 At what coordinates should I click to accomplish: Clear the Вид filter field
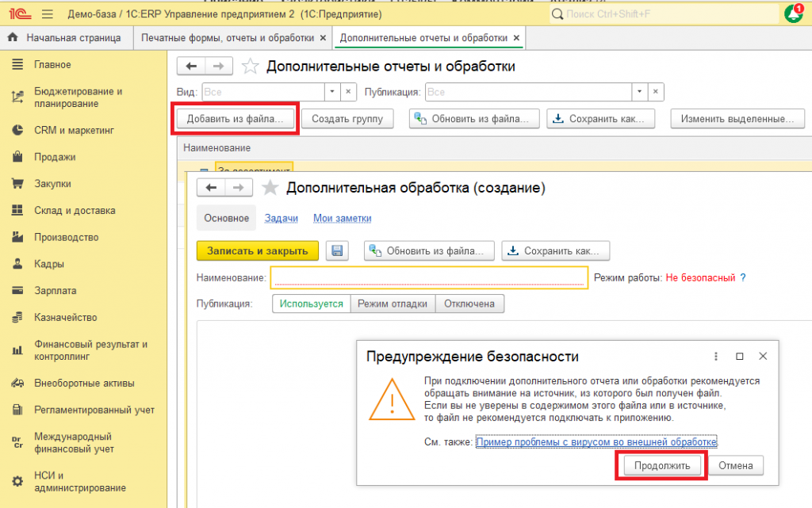(x=348, y=92)
